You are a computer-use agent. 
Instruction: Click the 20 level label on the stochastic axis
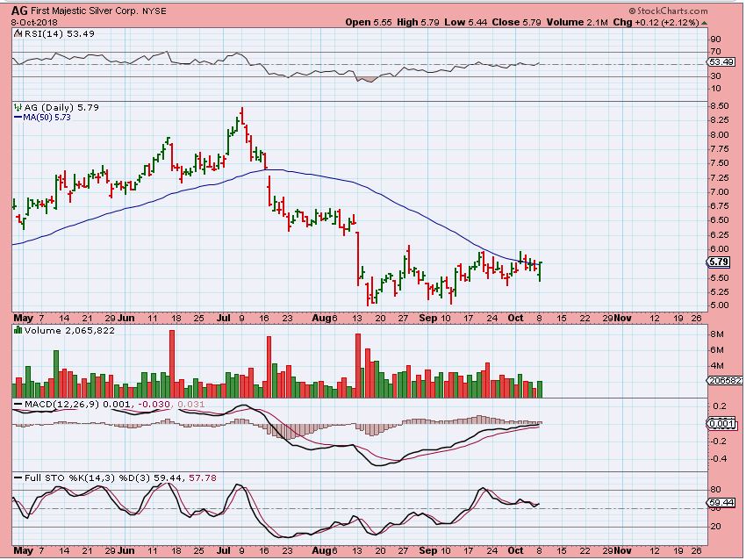[x=715, y=527]
